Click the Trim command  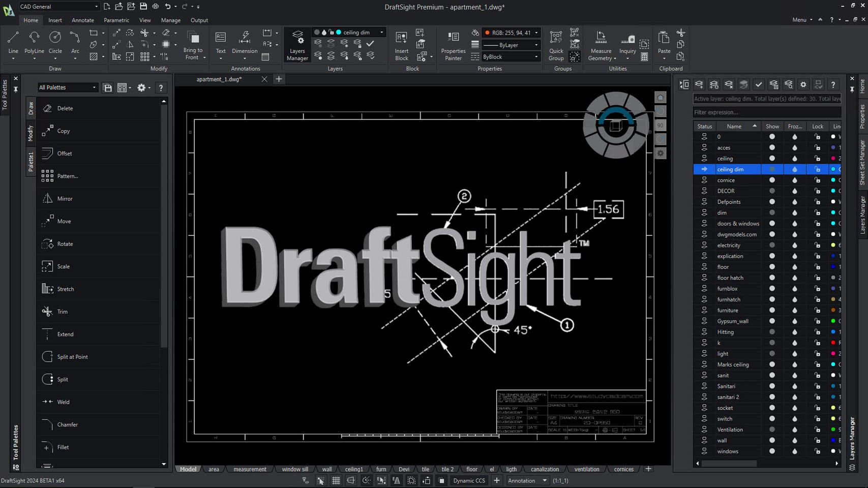[x=61, y=312]
